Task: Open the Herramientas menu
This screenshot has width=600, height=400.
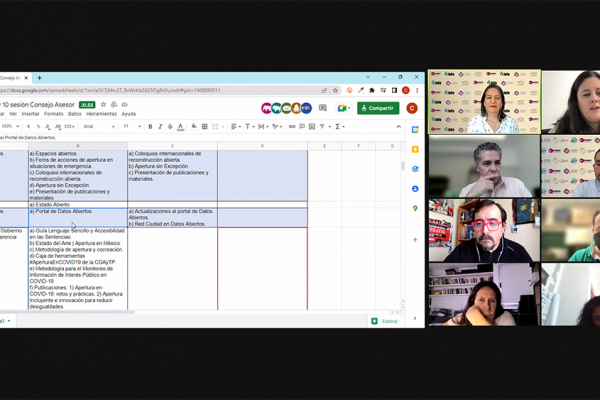Action: click(101, 114)
